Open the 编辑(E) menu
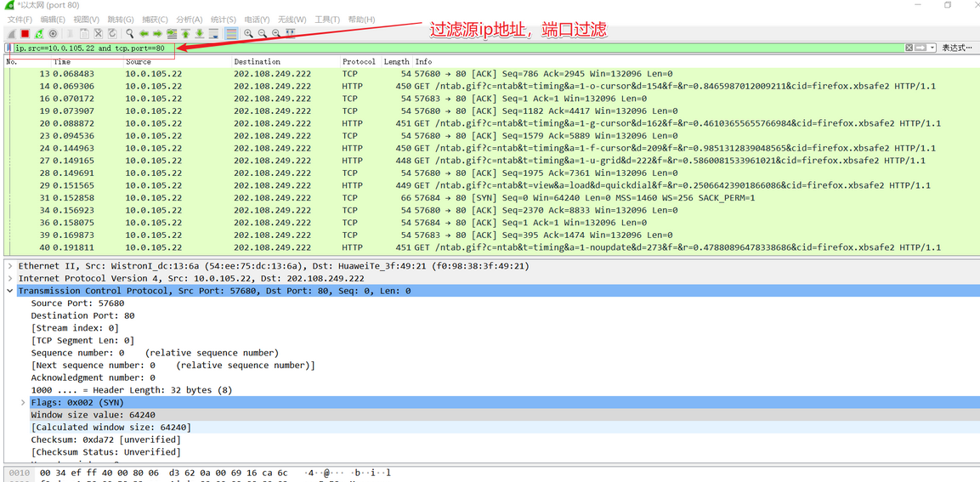 (x=53, y=20)
